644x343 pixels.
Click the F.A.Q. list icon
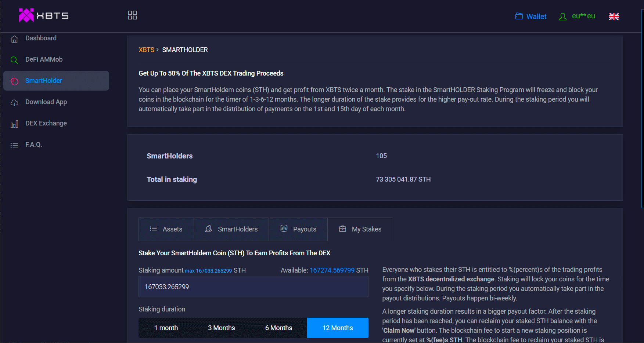pos(14,145)
